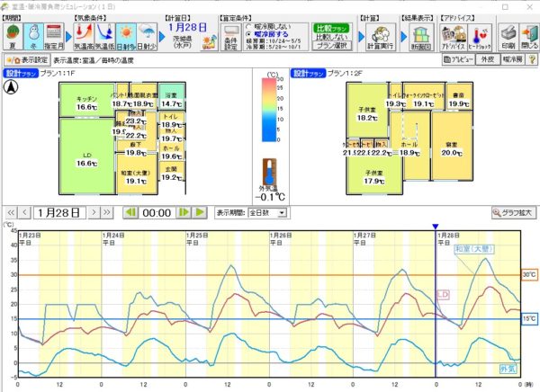Image resolution: width=540 pixels, height=392 pixels.
Task: Switch to the 外皮 envelope view button
Action: click(487, 59)
